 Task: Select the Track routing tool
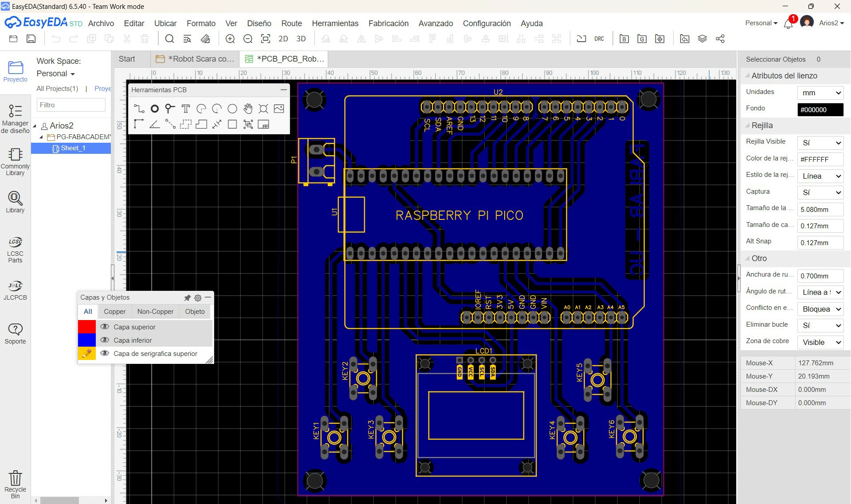point(139,109)
